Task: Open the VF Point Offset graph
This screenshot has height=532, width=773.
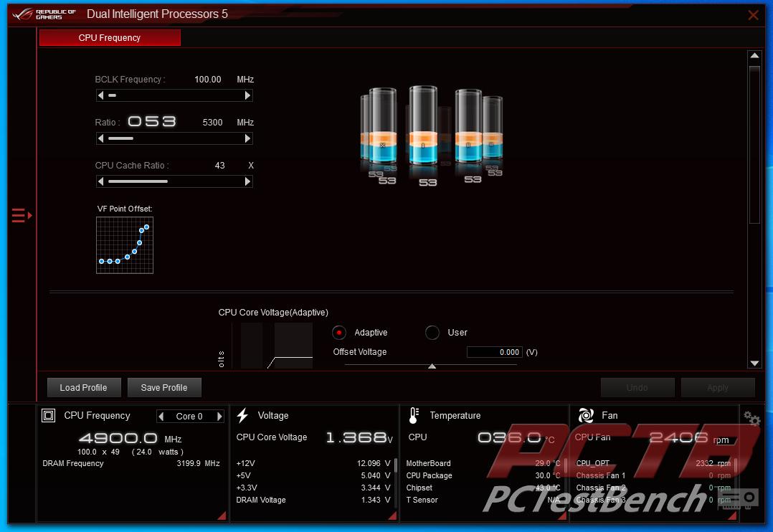Action: (x=125, y=245)
